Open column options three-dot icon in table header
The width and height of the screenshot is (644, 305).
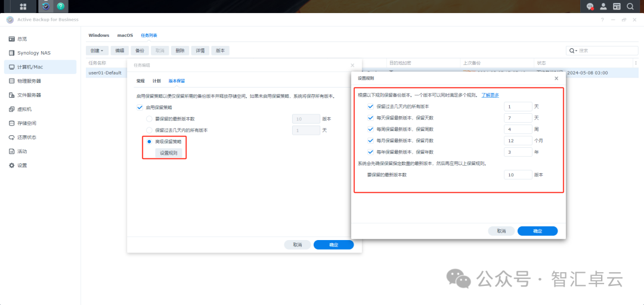[636, 63]
